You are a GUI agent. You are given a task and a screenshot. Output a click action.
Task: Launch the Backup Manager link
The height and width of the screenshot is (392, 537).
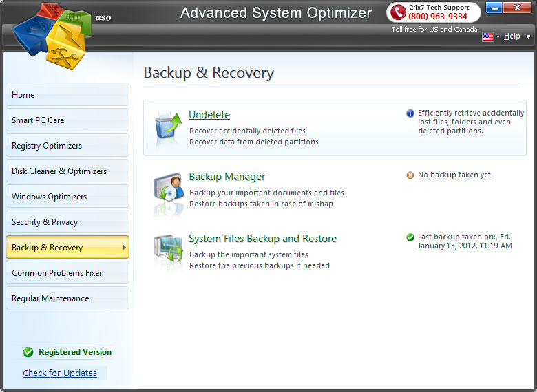[x=227, y=177]
